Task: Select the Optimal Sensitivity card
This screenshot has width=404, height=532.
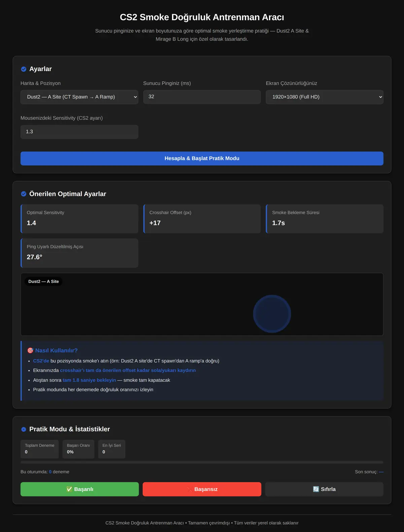Action: 79,219
